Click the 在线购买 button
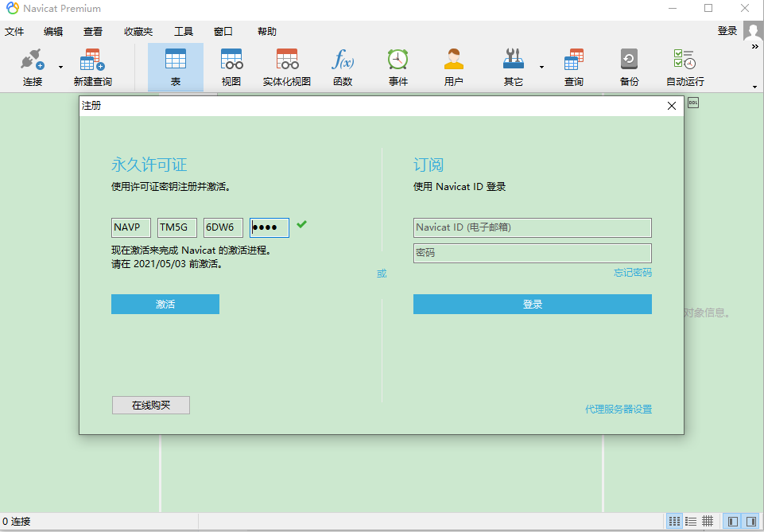 coord(151,406)
